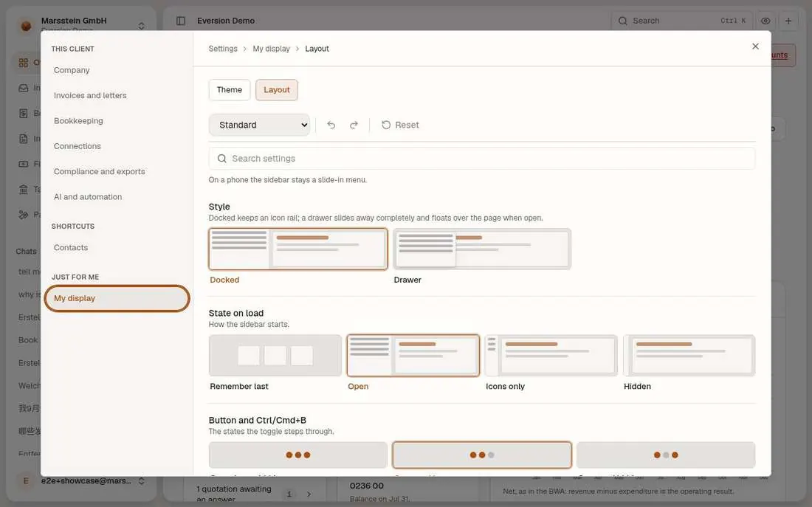Open Connections settings section

(x=117, y=146)
